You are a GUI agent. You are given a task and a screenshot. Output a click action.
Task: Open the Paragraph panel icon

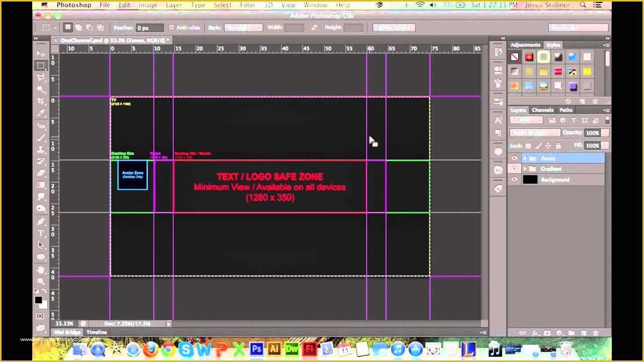tap(498, 133)
